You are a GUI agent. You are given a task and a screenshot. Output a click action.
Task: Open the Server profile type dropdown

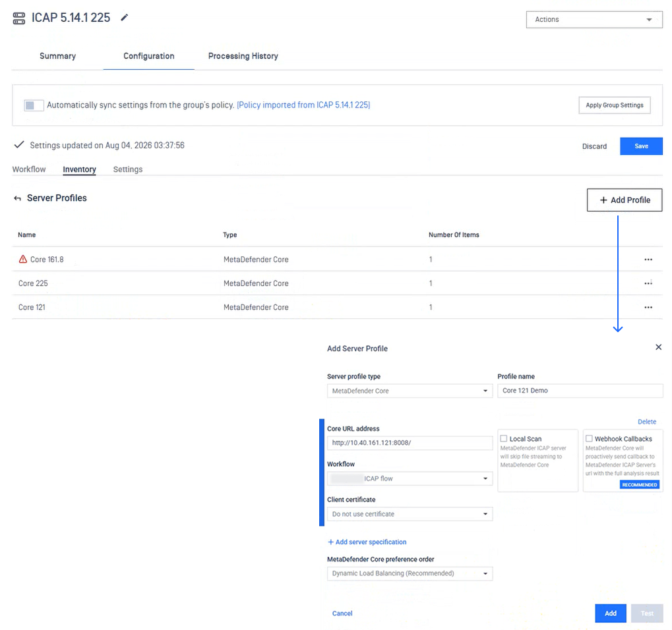[x=410, y=391]
